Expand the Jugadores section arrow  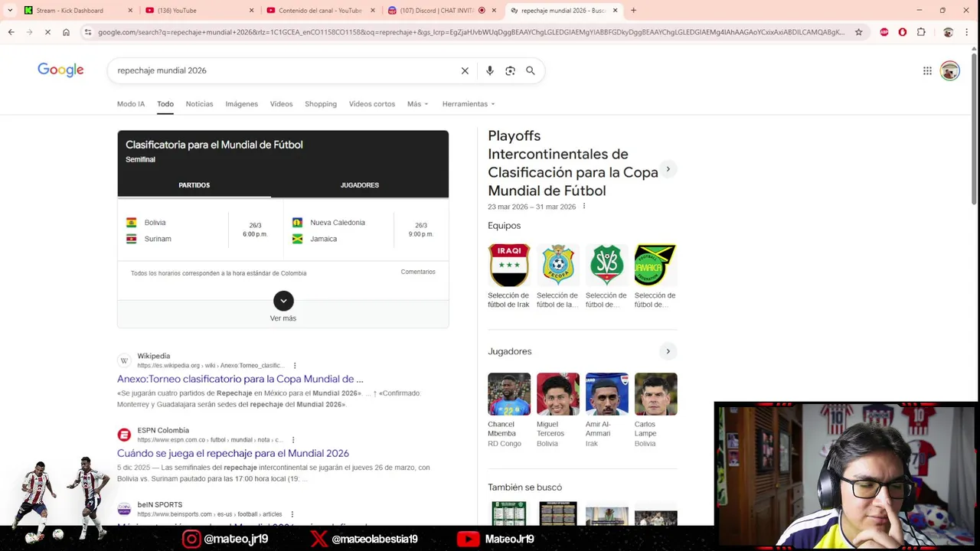click(668, 351)
